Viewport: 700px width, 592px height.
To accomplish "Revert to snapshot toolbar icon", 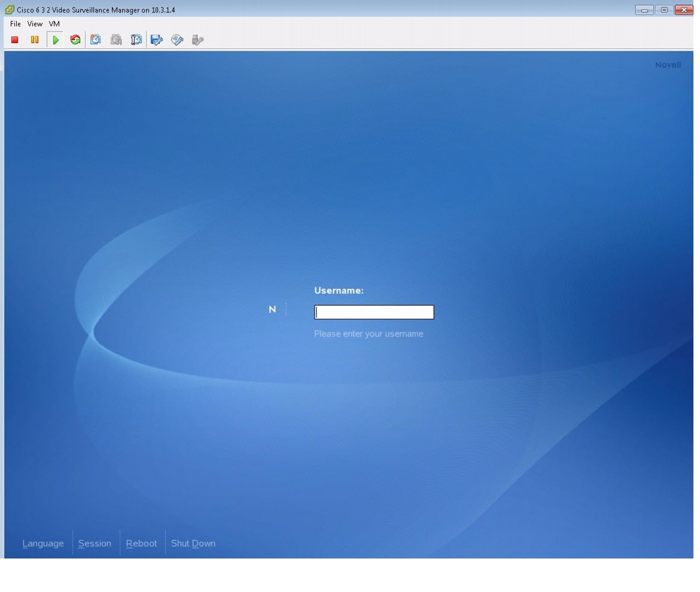I will tap(116, 40).
